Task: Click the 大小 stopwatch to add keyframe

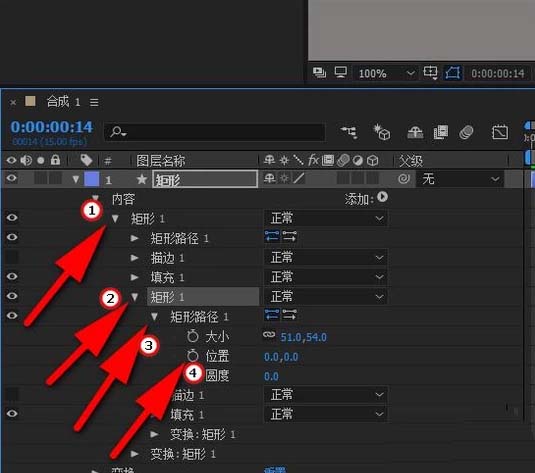Action: click(193, 336)
